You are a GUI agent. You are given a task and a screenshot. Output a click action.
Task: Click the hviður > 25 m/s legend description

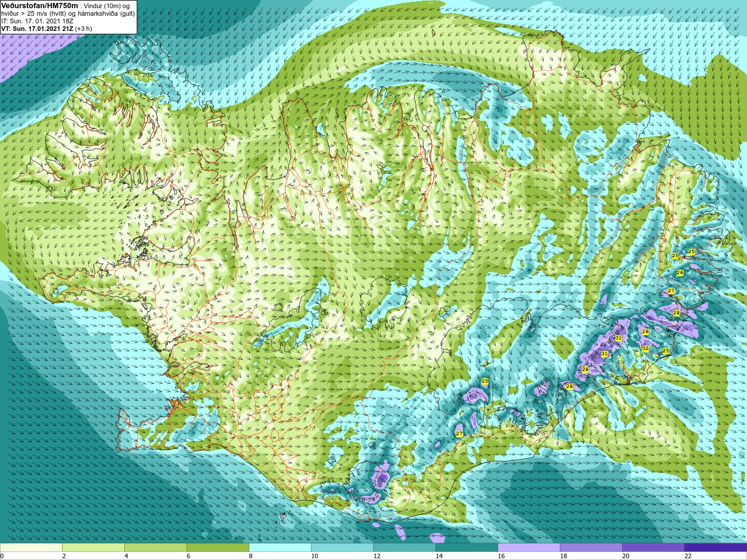[68, 13]
